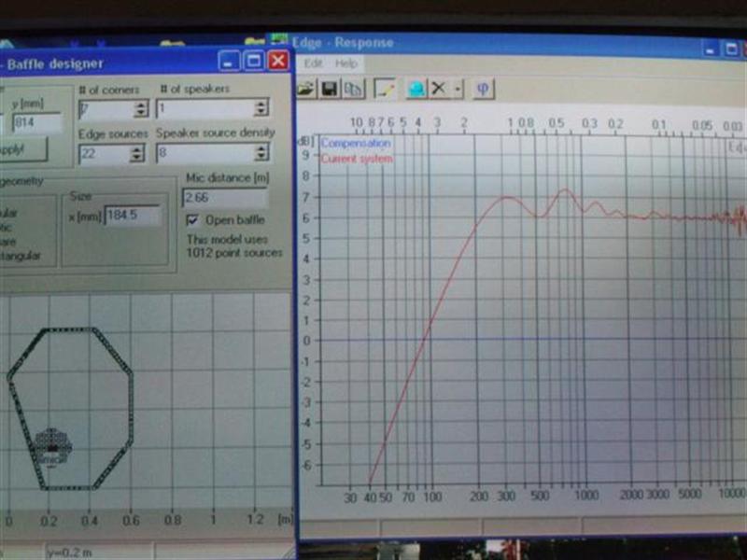Click the small dot button beside the X
The height and width of the screenshot is (560, 747).
click(x=458, y=89)
